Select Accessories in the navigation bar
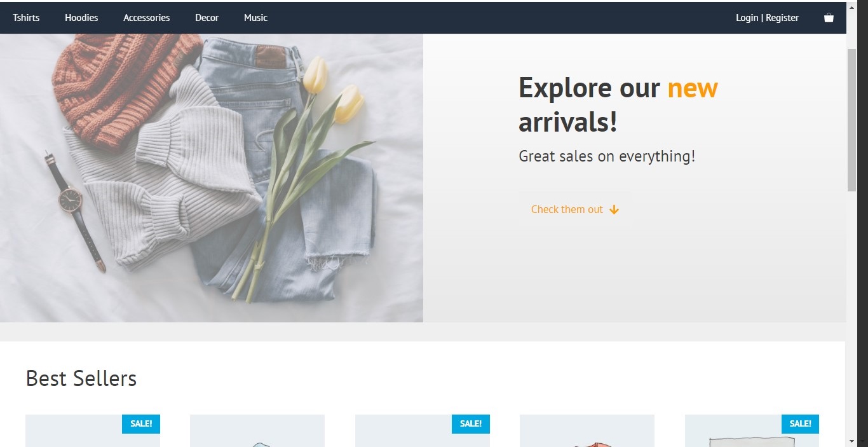 pyautogui.click(x=147, y=18)
